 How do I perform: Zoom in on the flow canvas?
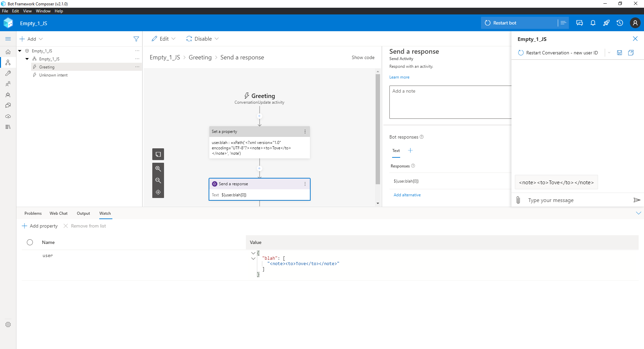158,168
